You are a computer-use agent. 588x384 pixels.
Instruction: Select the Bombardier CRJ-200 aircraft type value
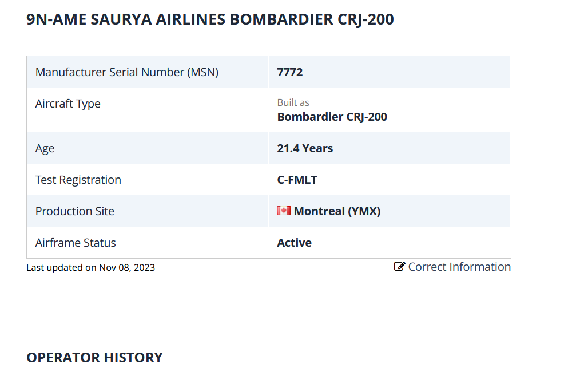click(332, 117)
